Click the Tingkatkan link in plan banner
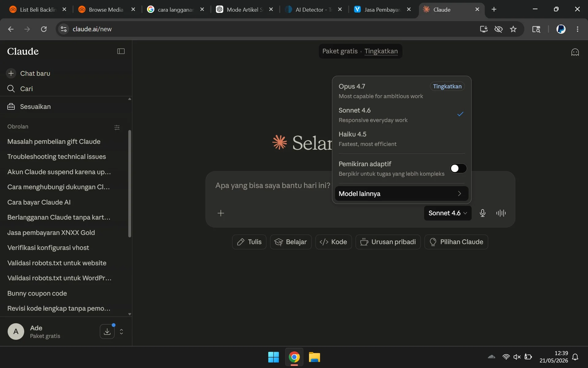588x368 pixels. click(381, 51)
